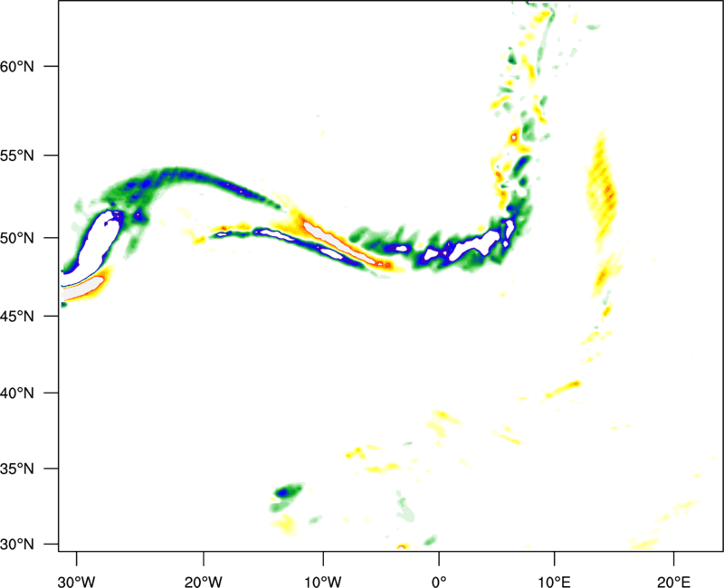Click the 60°N latitude label

tap(17, 66)
